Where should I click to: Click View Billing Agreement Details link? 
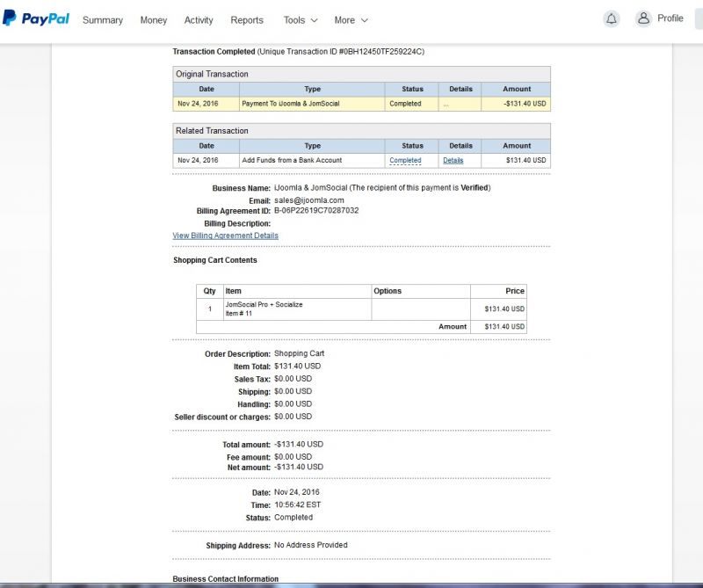[226, 236]
